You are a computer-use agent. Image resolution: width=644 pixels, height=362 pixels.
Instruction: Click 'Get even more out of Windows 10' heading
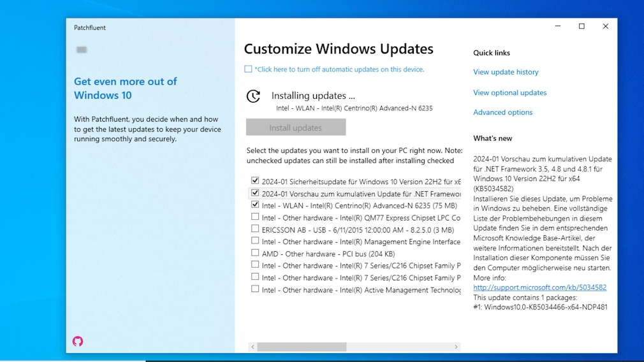point(125,88)
